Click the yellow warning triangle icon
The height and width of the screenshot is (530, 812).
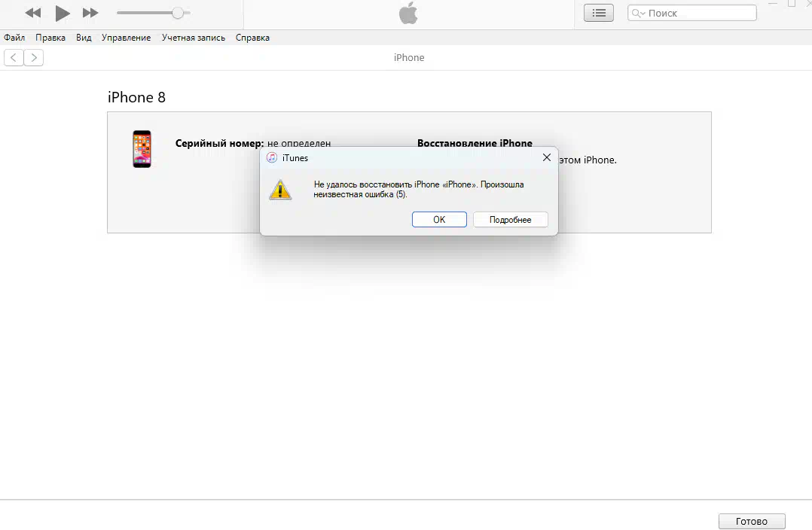tap(280, 190)
